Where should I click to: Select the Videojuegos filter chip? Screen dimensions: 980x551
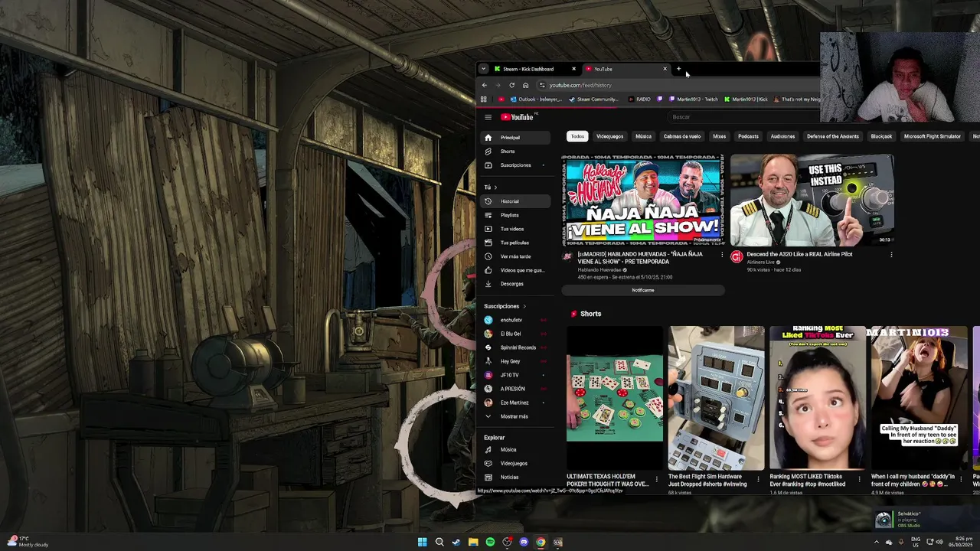(609, 136)
